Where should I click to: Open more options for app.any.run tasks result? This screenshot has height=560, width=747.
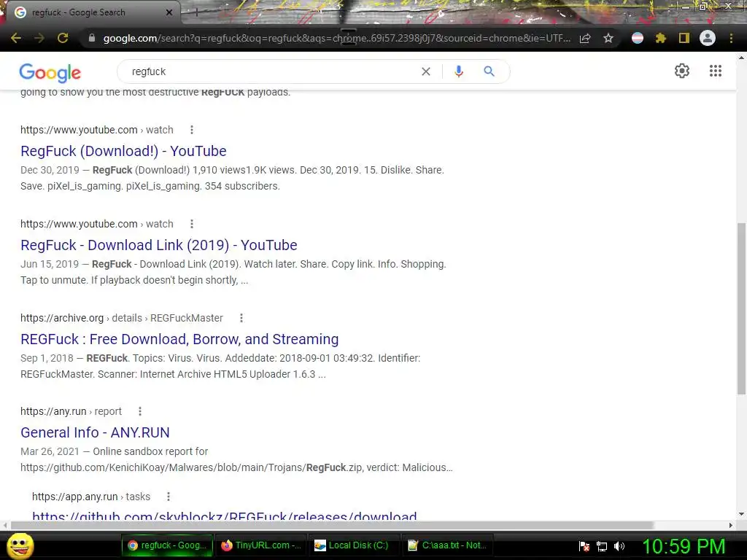pos(169,497)
